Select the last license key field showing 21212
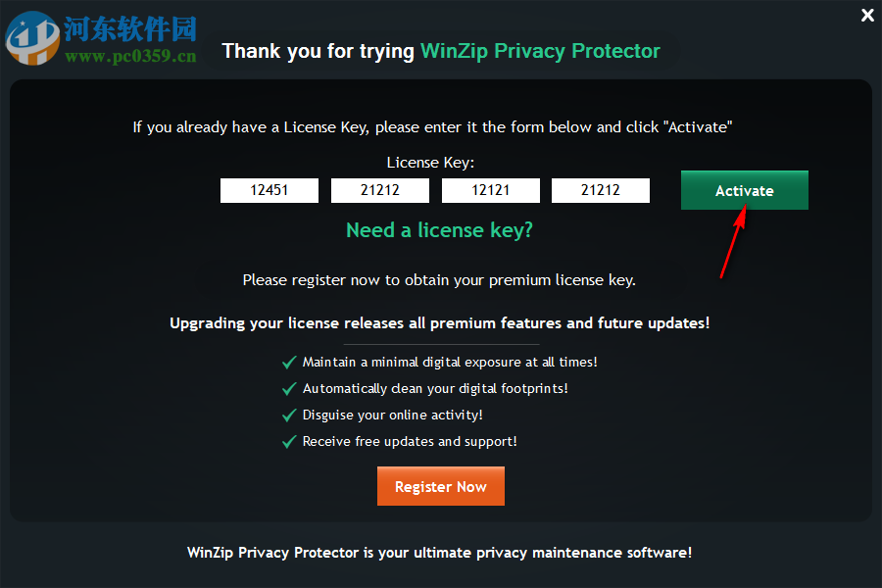Screen dimensions: 882x588 tap(601, 190)
